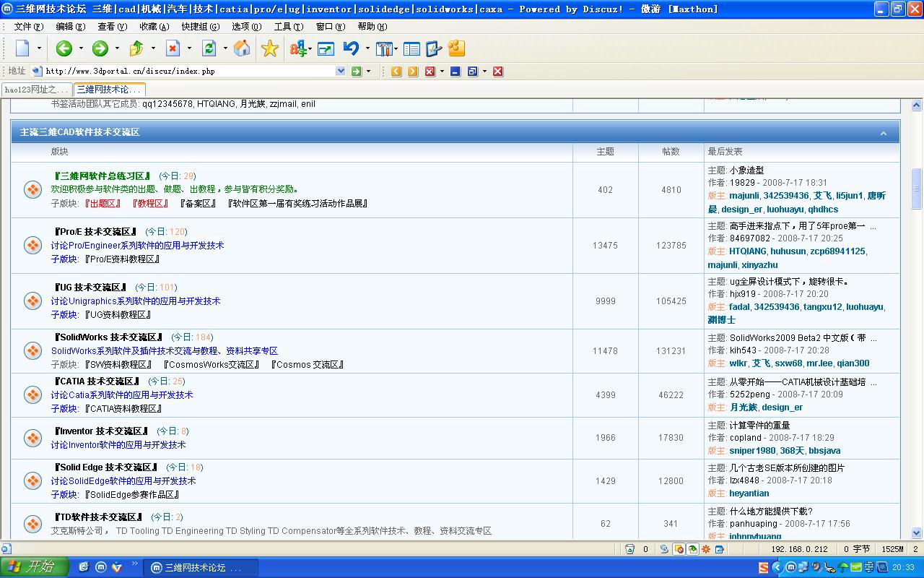Click the full screen window icon
The width and height of the screenshot is (924, 578).
[326, 49]
